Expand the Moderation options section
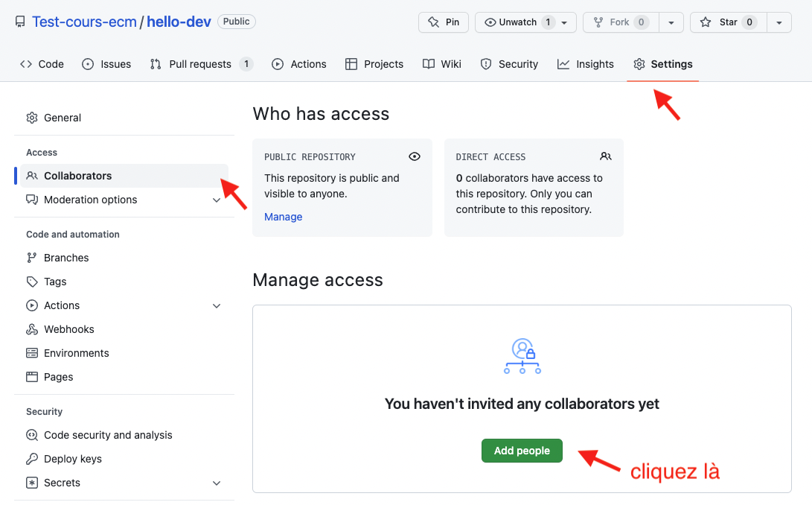The width and height of the screenshot is (812, 505). coord(217,200)
